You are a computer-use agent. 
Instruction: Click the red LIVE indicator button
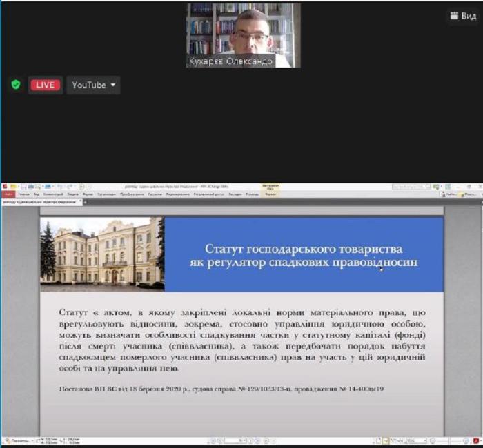(x=45, y=85)
